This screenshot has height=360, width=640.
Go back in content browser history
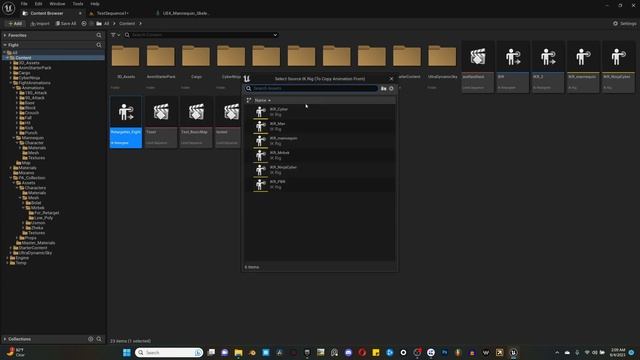point(84,24)
